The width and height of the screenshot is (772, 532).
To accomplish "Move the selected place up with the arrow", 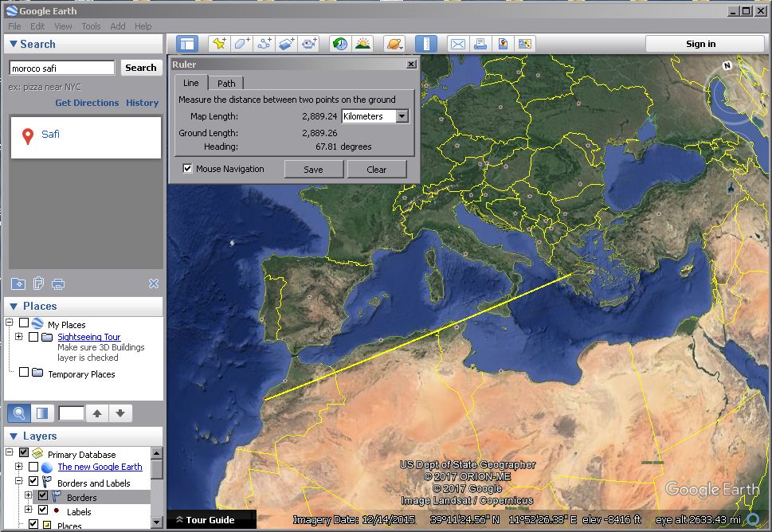I will (x=97, y=413).
